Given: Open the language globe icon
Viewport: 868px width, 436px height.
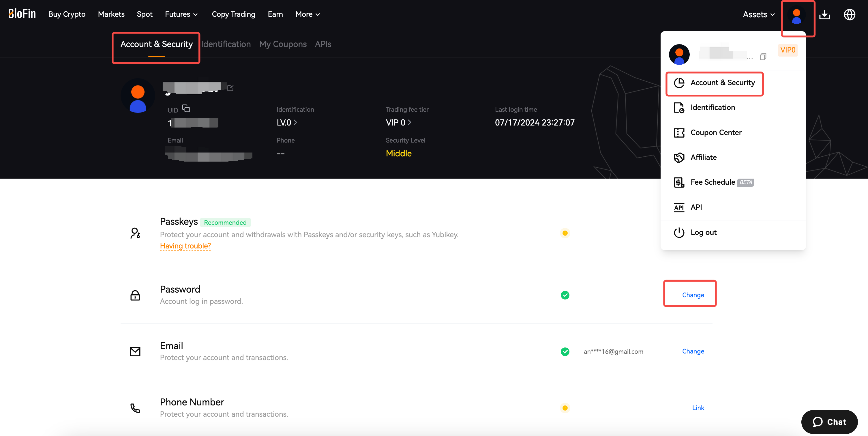Looking at the screenshot, I should tap(850, 14).
